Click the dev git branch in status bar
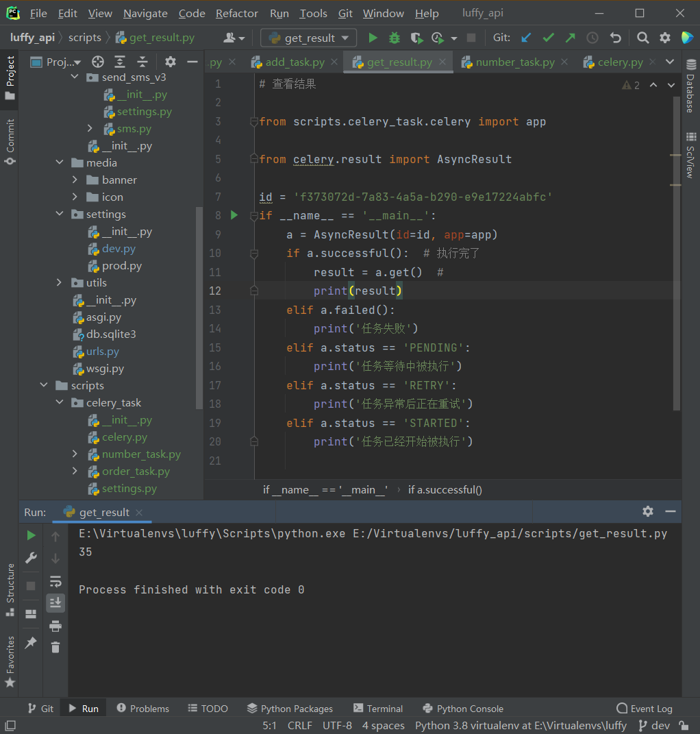This screenshot has width=700, height=734. 653,725
